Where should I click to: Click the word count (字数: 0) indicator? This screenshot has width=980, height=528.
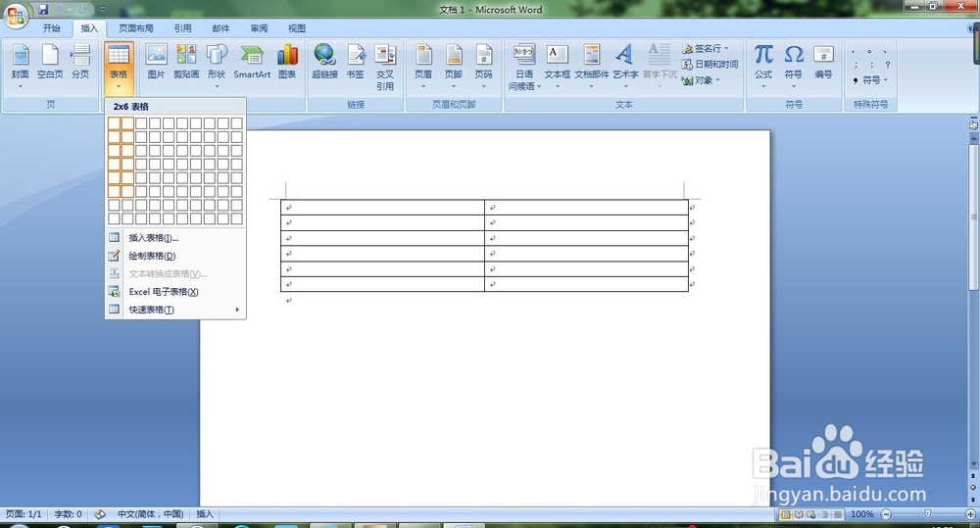point(69,514)
